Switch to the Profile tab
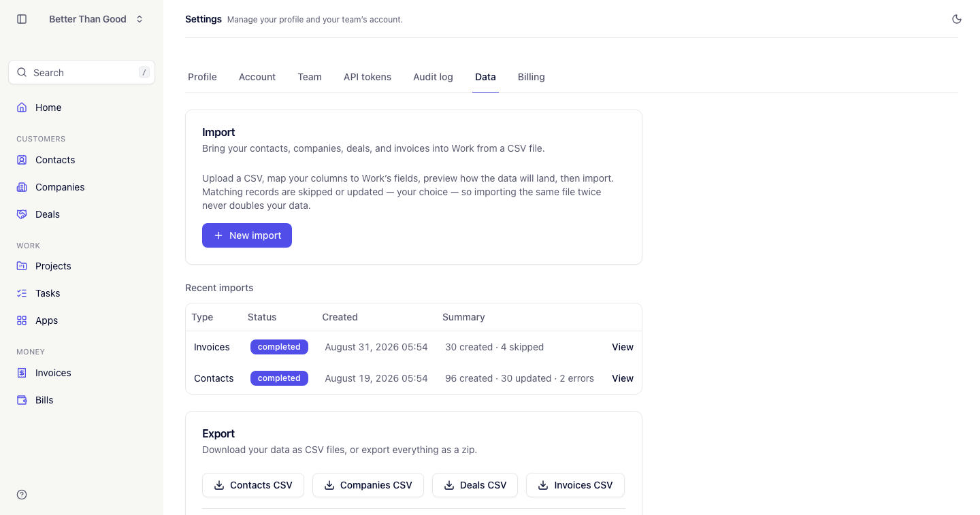 point(202,77)
